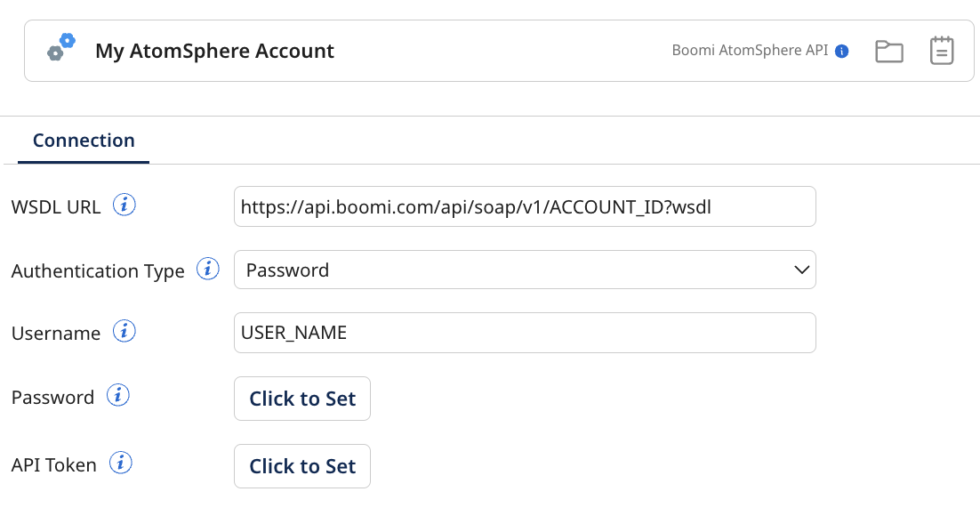
Task: Click the My AtomSphere Account title
Action: [214, 51]
